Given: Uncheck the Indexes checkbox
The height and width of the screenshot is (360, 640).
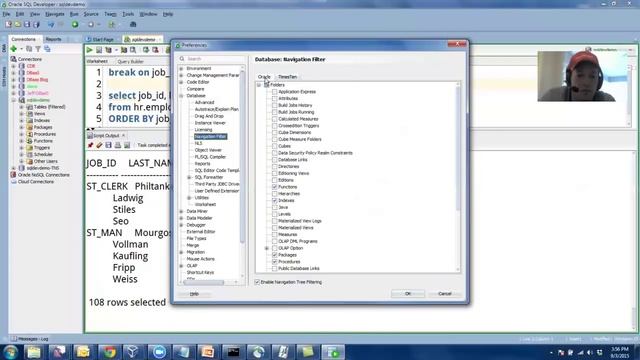Looking at the screenshot, I should pos(275,200).
